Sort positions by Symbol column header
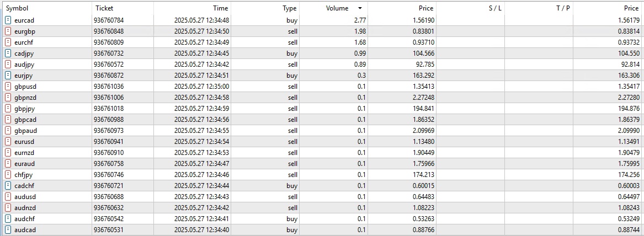The width and height of the screenshot is (644, 236). pos(17,8)
